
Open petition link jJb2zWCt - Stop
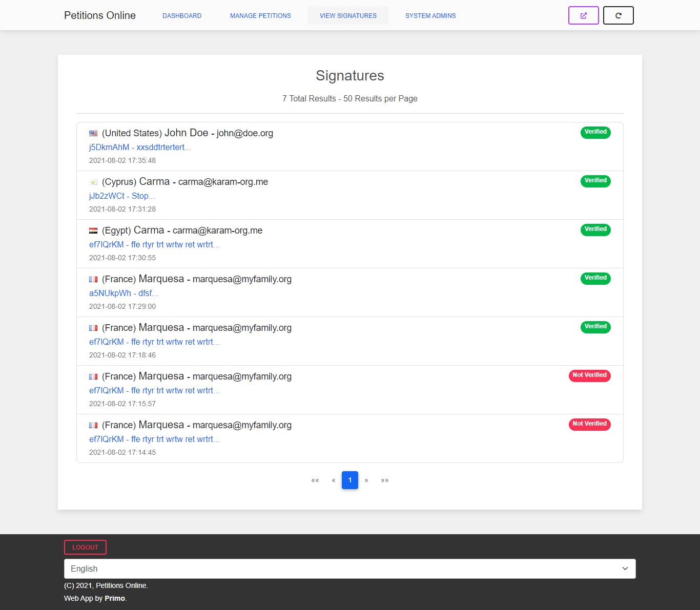(x=122, y=196)
